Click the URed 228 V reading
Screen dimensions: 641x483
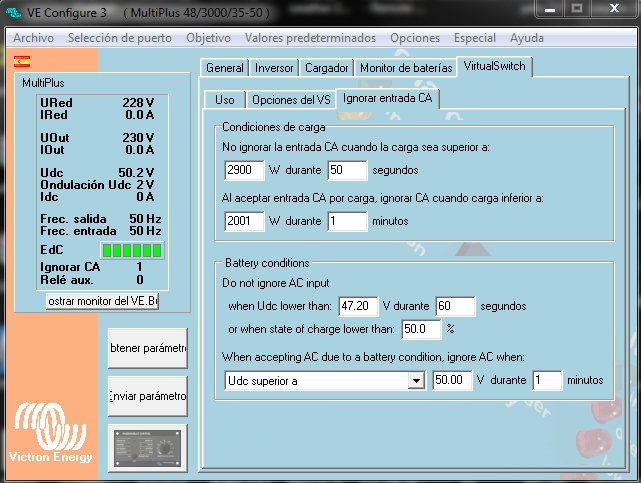click(x=97, y=103)
